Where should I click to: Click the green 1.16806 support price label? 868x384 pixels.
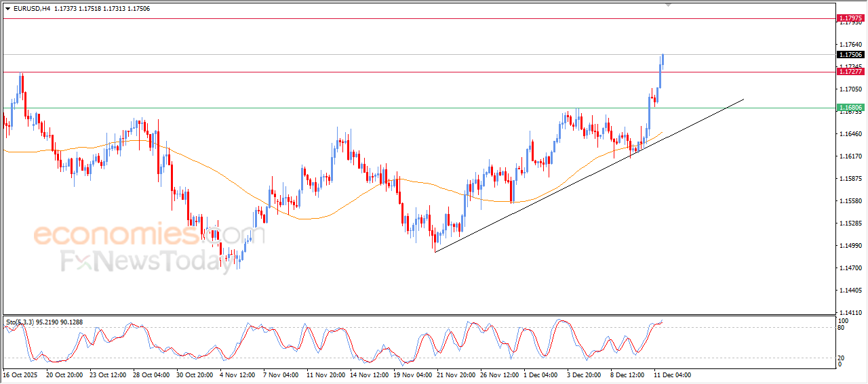click(x=850, y=108)
